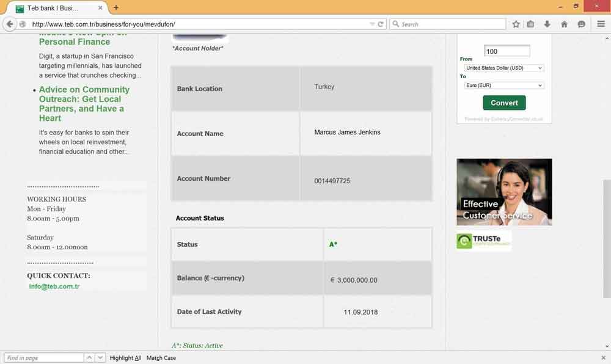Reload the page with the refresh icon
The image size is (611, 364).
point(381,24)
